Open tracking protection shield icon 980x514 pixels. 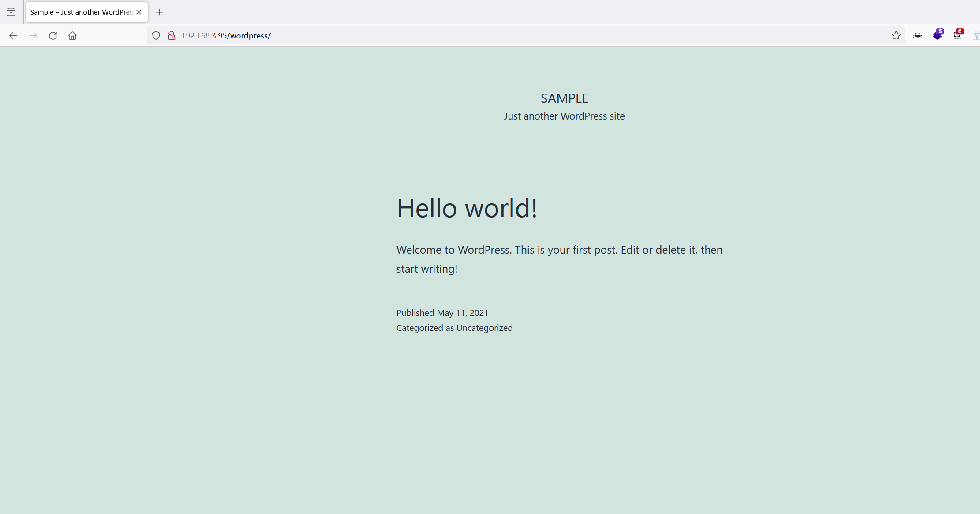click(x=156, y=36)
